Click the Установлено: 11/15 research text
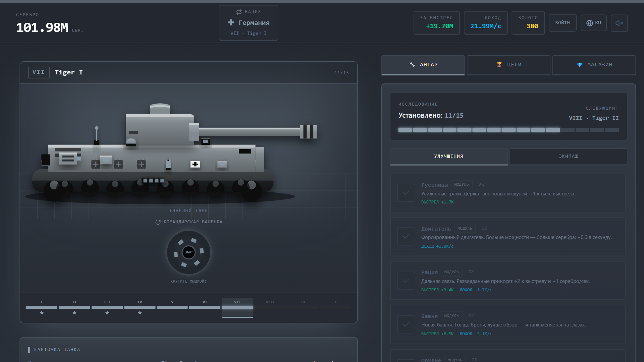The width and height of the screenshot is (644, 362). coord(431,116)
